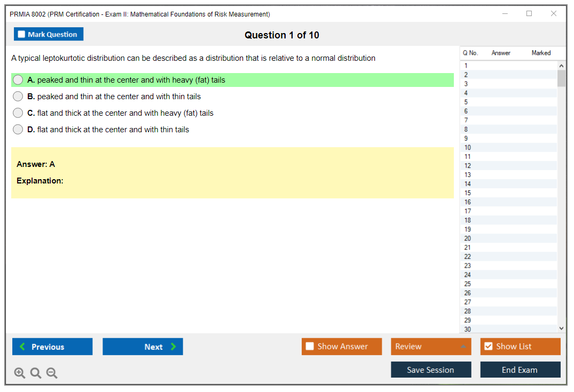Viewport: 574px width, 392px height.
Task: Click the zoom in magnifier icon
Action: 20,373
